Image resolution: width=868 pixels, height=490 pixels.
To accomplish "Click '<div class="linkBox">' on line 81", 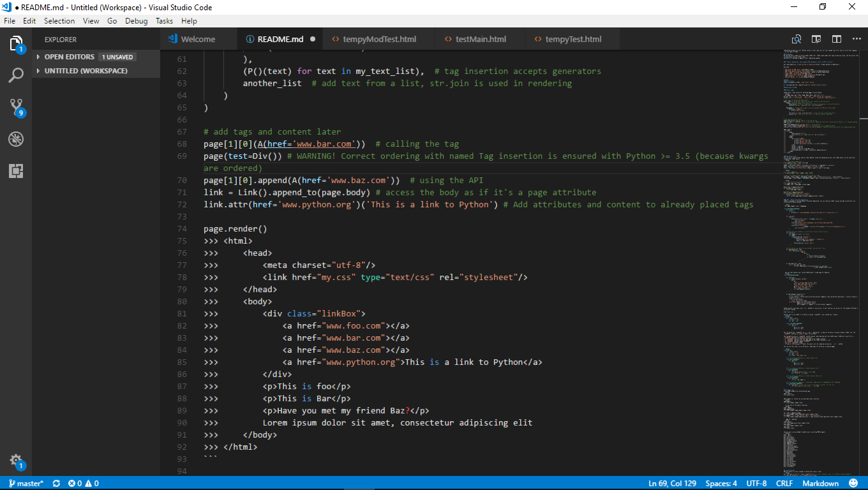I will coord(314,313).
